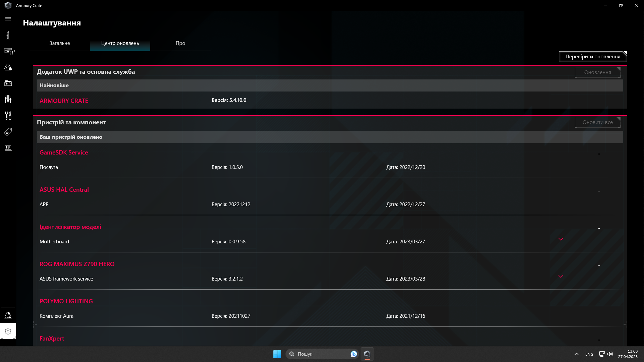Click Дата: 2022/12/27 text
The height and width of the screenshot is (362, 644).
click(406, 204)
